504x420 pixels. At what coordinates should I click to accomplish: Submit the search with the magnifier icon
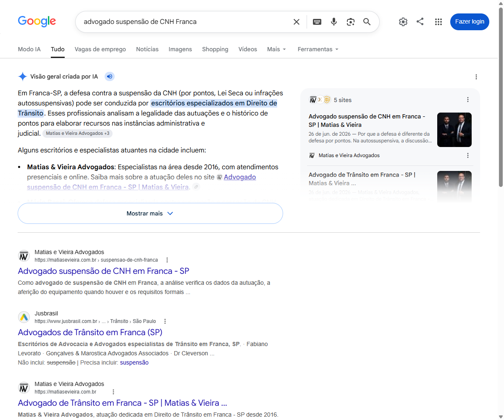367,22
